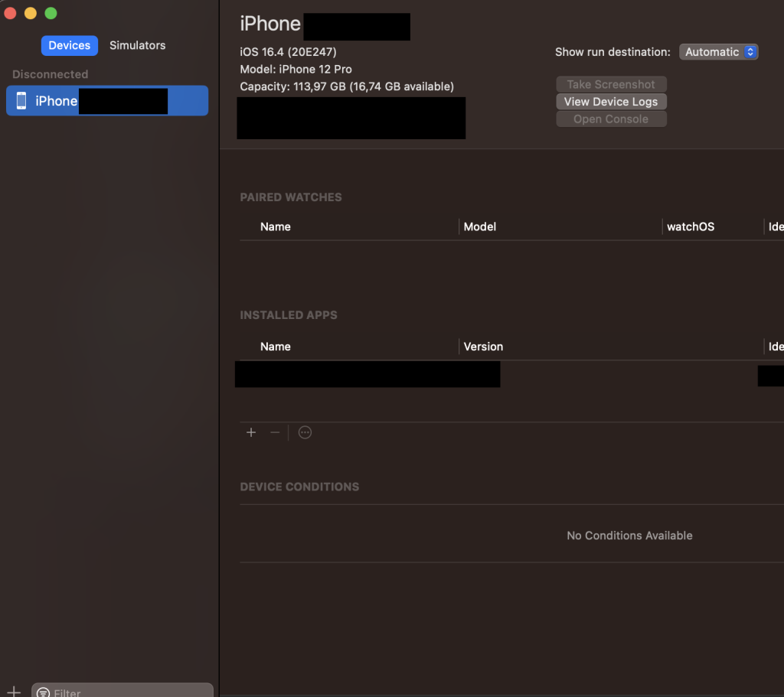The width and height of the screenshot is (784, 697).
Task: Click the filter icon in the search field
Action: click(x=44, y=692)
